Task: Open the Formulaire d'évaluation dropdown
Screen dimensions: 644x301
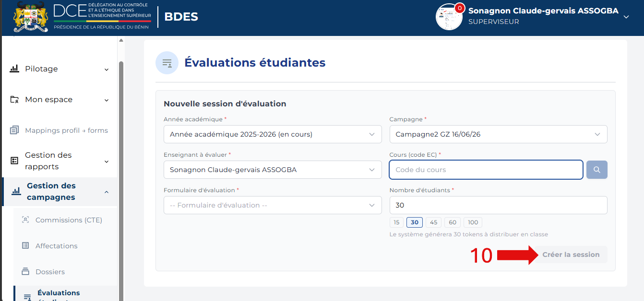Action: [273, 205]
